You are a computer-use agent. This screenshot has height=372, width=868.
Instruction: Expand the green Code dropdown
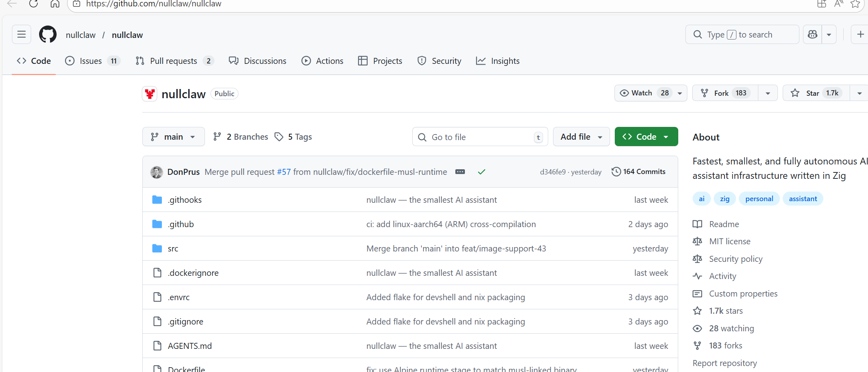[646, 137]
